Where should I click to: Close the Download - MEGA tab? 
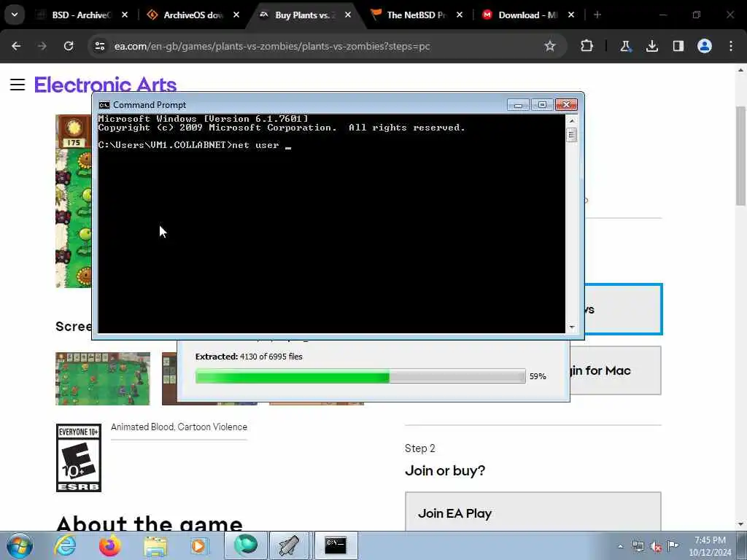point(570,15)
